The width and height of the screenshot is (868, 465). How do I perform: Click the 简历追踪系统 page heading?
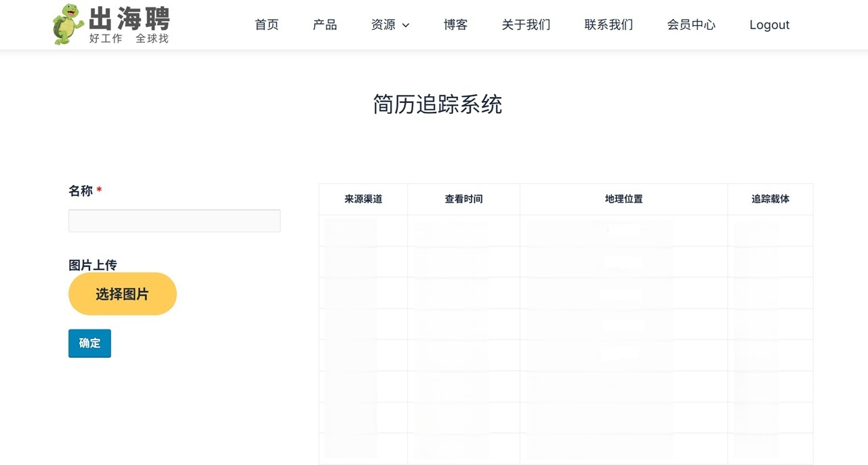pos(438,104)
